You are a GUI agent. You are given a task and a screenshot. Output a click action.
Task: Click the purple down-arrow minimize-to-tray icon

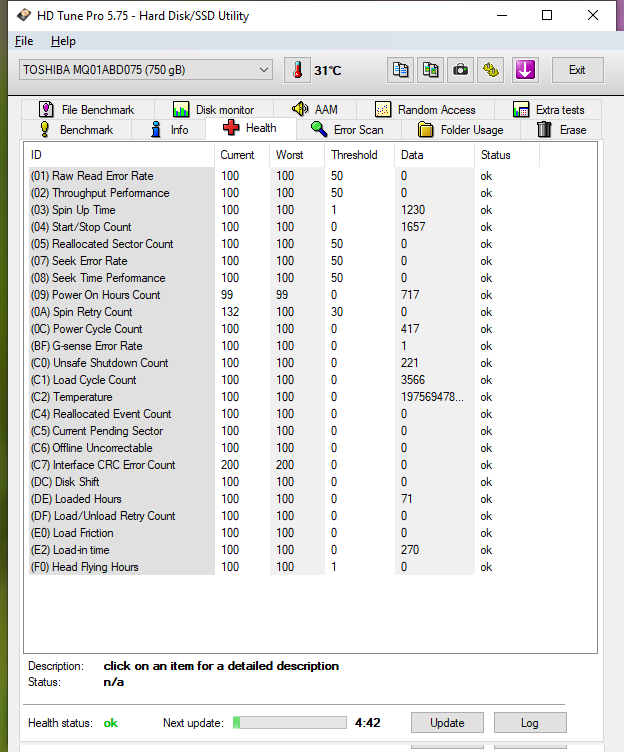[x=525, y=70]
